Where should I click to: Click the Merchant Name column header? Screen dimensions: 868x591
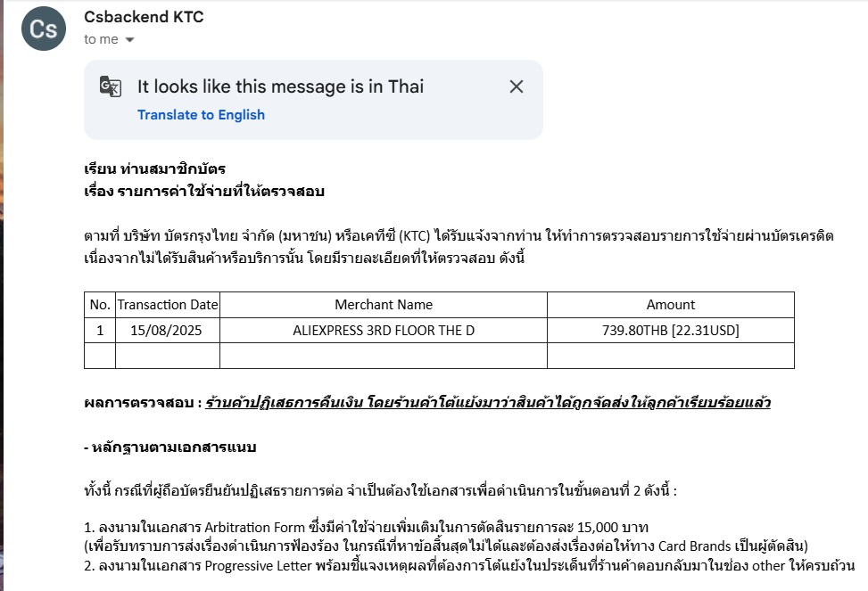click(x=384, y=305)
